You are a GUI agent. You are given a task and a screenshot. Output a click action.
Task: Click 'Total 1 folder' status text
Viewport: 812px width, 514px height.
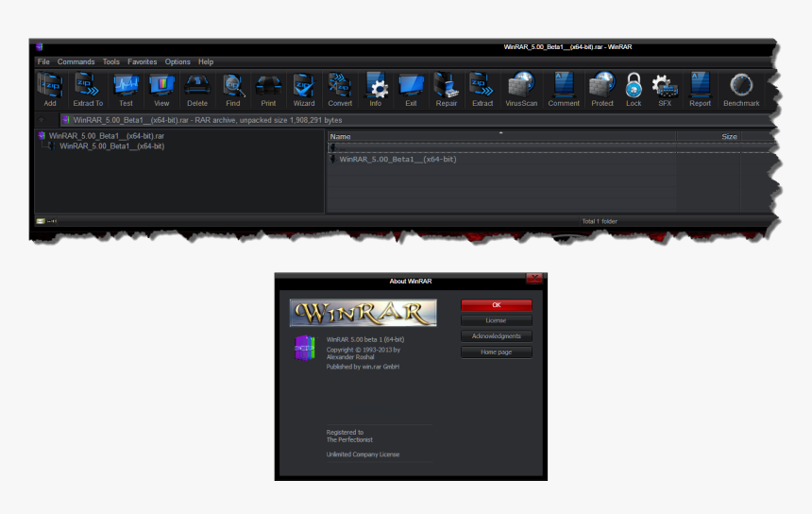[600, 221]
